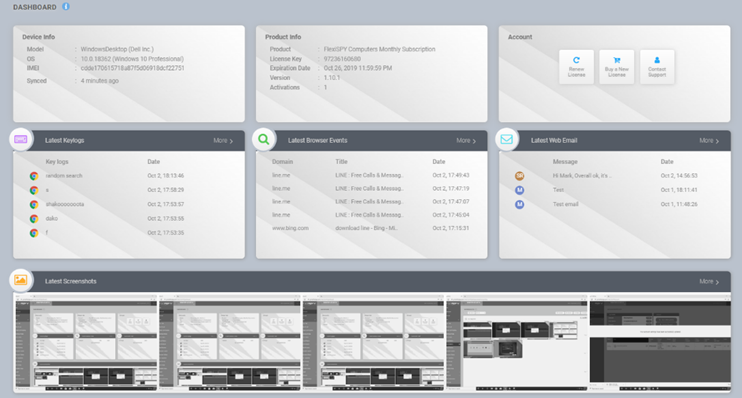The height and width of the screenshot is (398, 742).
Task: Click the blue M avatar beside 'Test email'
Action: click(x=520, y=204)
